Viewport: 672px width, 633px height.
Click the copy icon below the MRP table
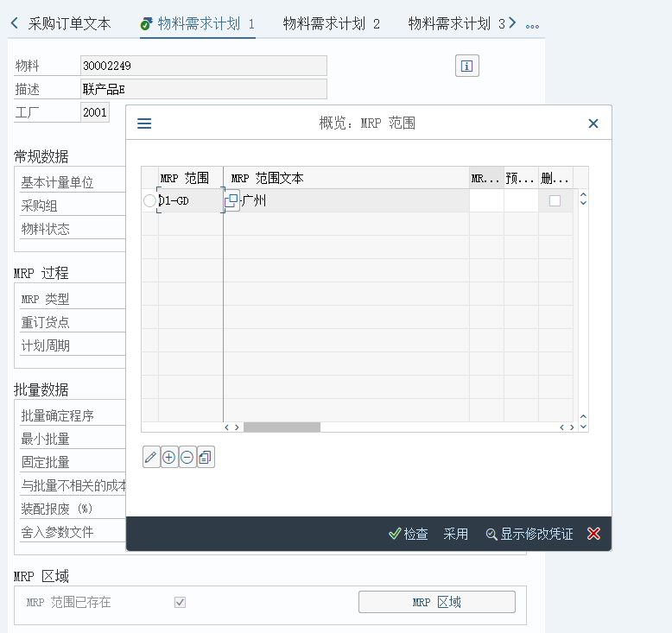click(206, 458)
